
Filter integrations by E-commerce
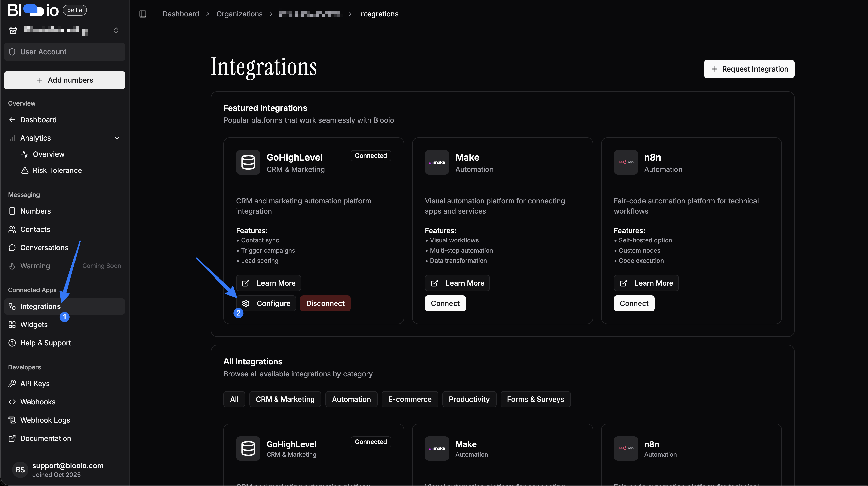(x=410, y=399)
